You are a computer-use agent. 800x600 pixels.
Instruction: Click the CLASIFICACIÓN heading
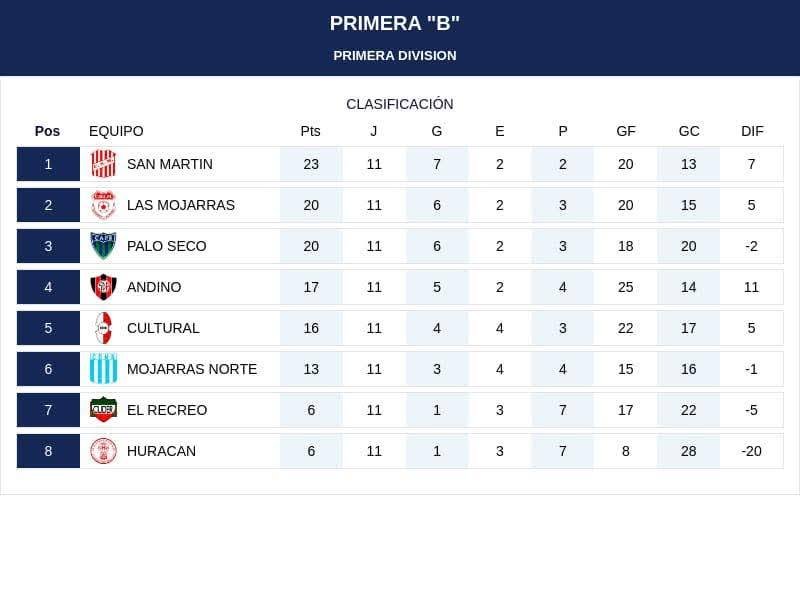coord(399,104)
